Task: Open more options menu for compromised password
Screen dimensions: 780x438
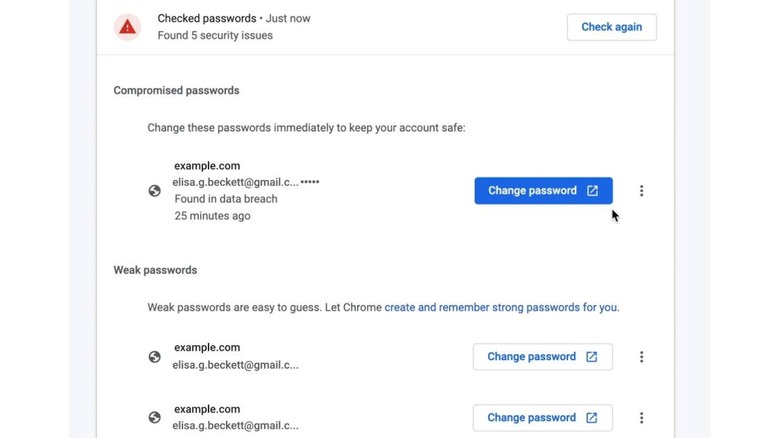Action: pyautogui.click(x=641, y=191)
